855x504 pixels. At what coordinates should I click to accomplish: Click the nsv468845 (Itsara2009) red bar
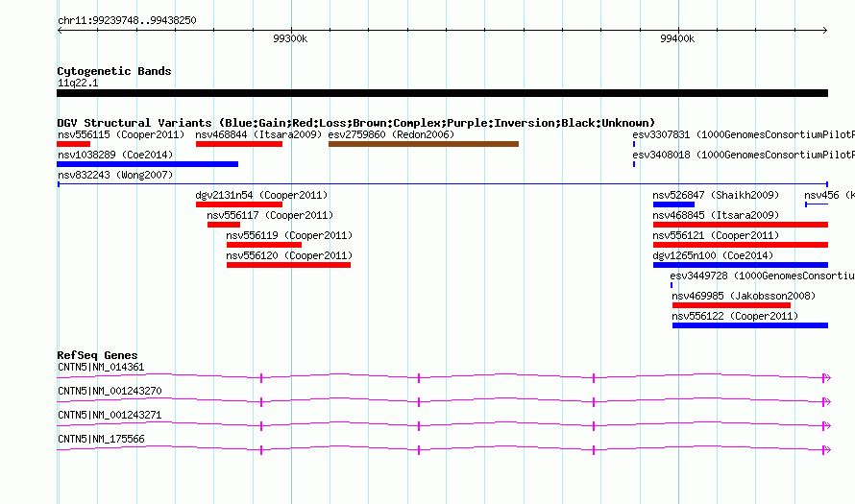point(741,225)
